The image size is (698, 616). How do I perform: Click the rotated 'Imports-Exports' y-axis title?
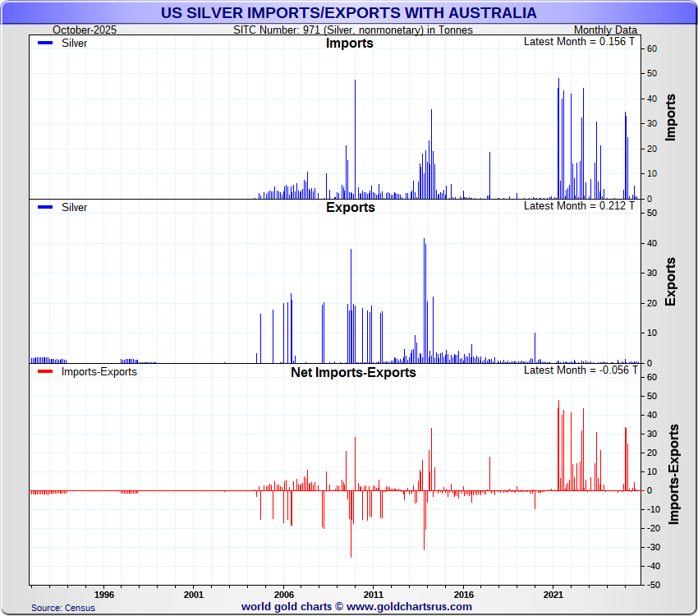[673, 475]
